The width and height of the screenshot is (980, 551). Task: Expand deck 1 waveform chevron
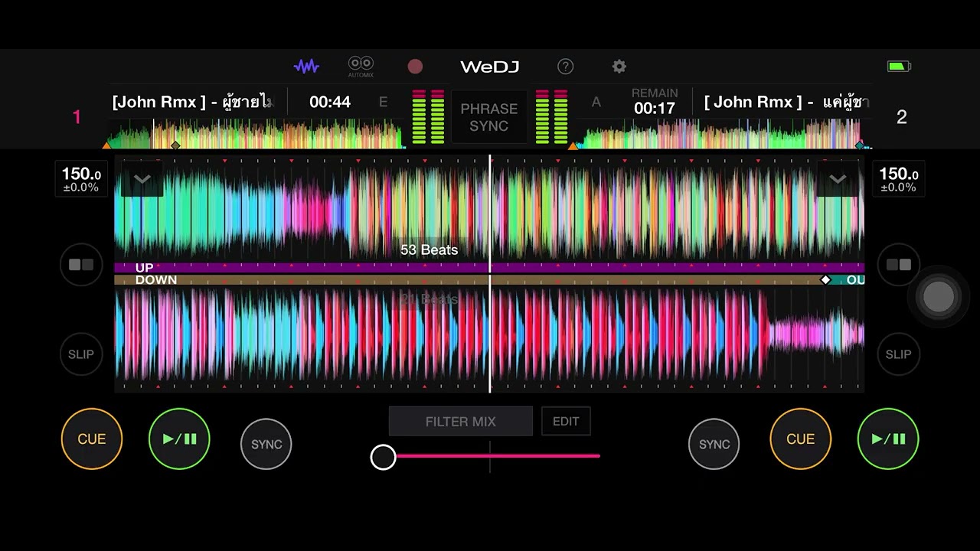pos(142,180)
